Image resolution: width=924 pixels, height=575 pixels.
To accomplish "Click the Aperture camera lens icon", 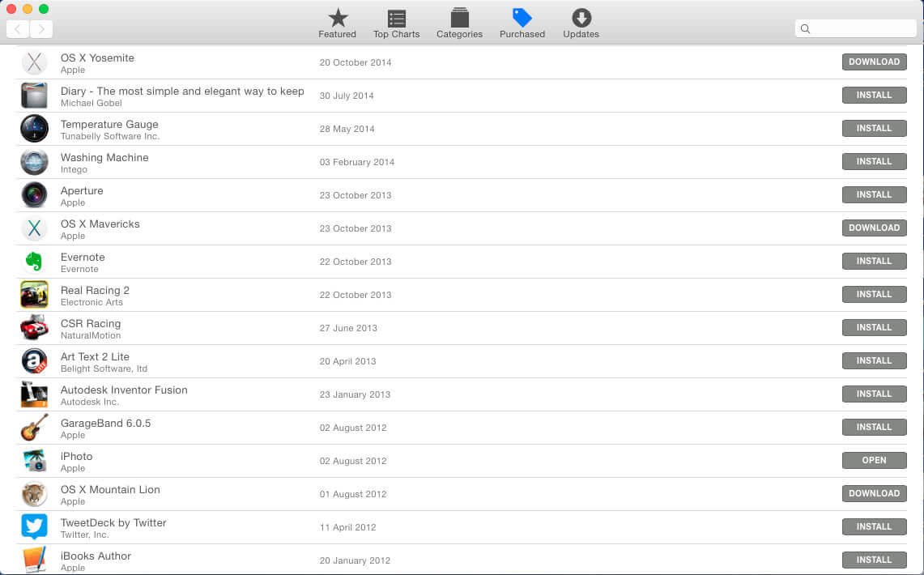I will pos(34,195).
